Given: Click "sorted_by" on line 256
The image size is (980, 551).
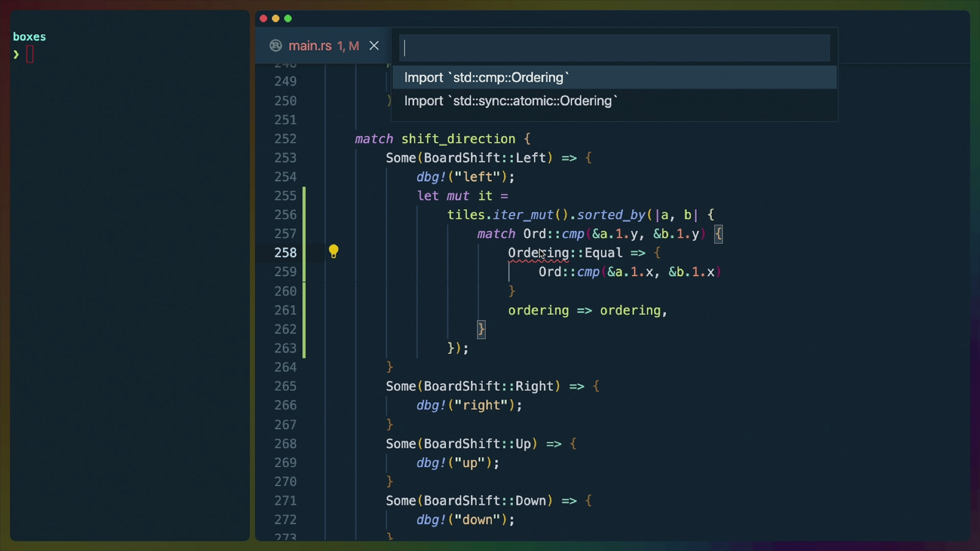Looking at the screenshot, I should 612,215.
